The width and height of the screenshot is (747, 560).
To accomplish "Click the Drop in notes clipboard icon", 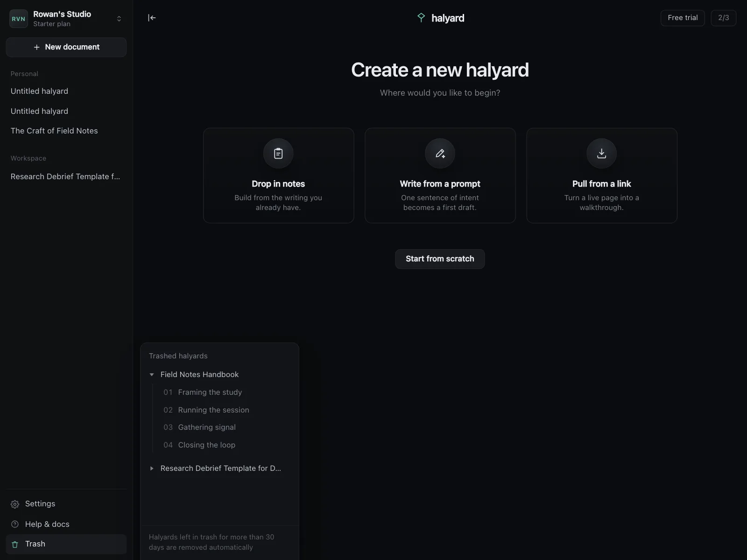I will pyautogui.click(x=278, y=154).
